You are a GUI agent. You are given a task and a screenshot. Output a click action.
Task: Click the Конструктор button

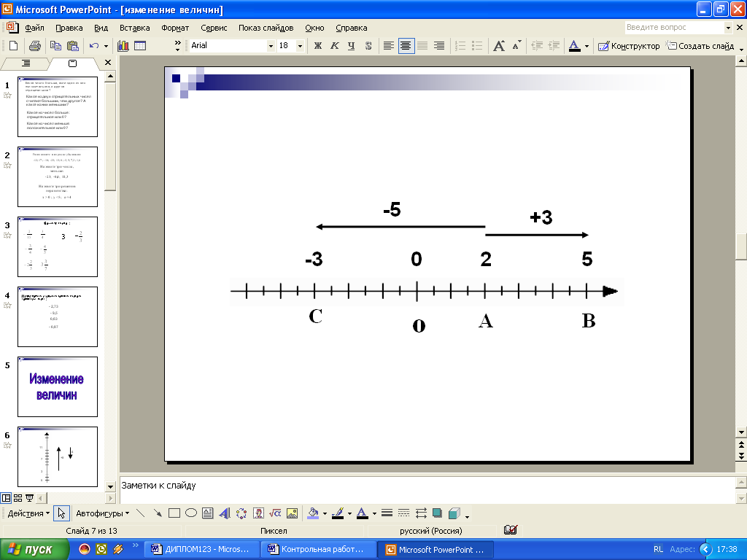click(x=629, y=46)
